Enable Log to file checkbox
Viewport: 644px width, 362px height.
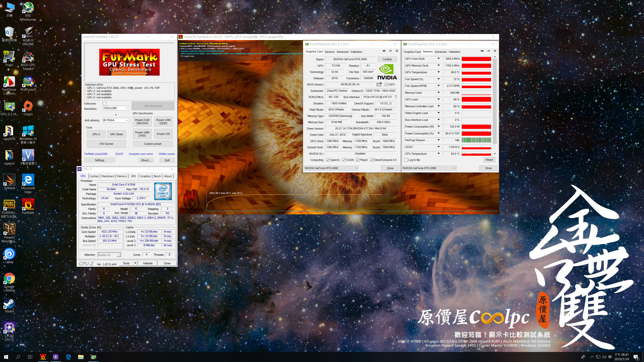point(406,160)
